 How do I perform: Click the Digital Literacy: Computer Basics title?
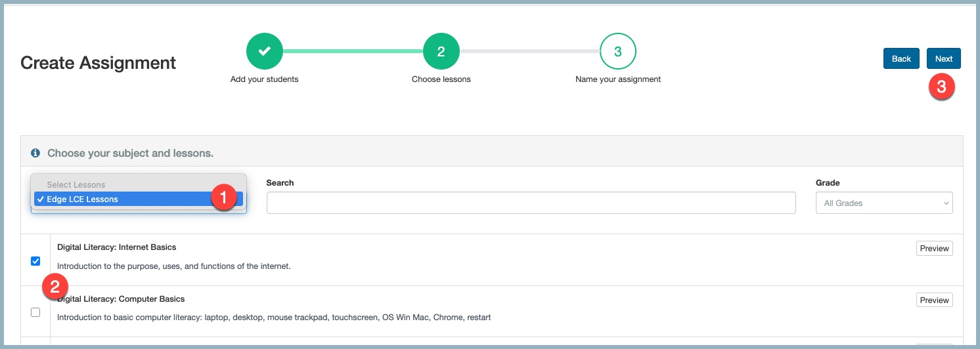coord(121,299)
